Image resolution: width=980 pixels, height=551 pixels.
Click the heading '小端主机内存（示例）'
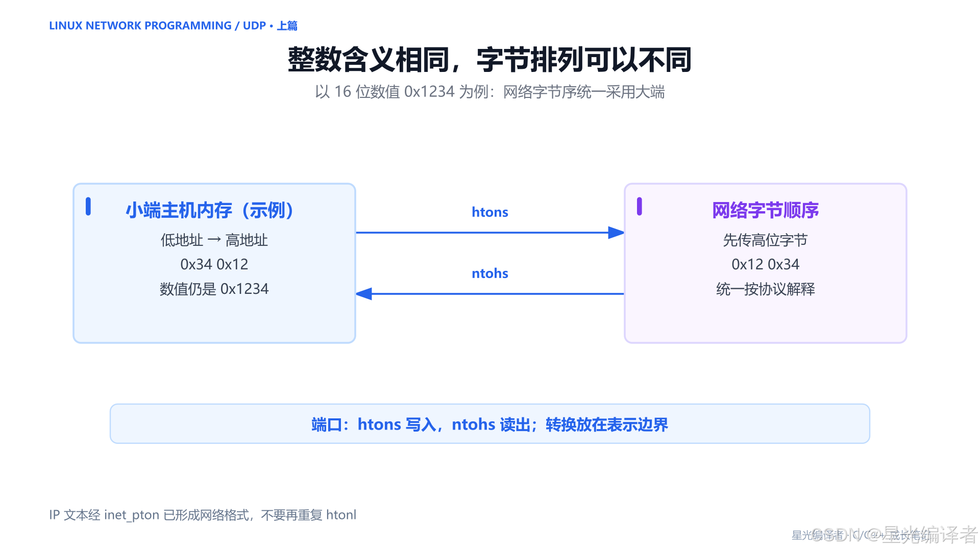click(x=209, y=210)
